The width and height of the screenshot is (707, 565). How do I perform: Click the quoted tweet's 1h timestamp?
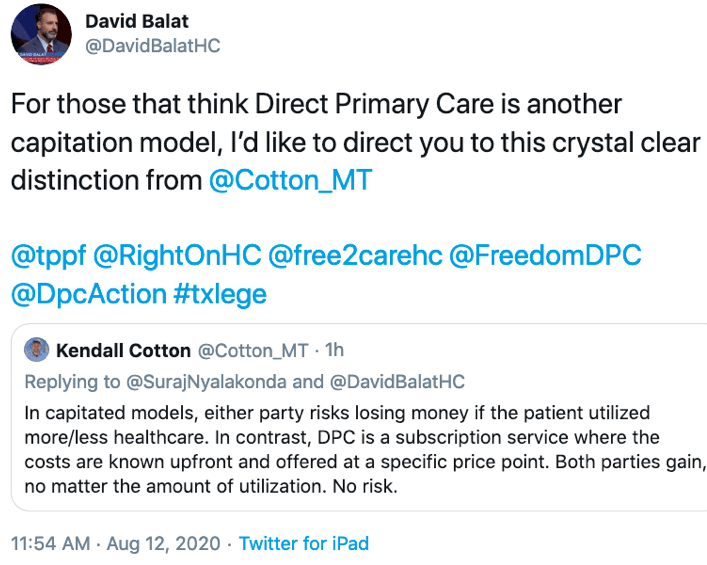(335, 351)
